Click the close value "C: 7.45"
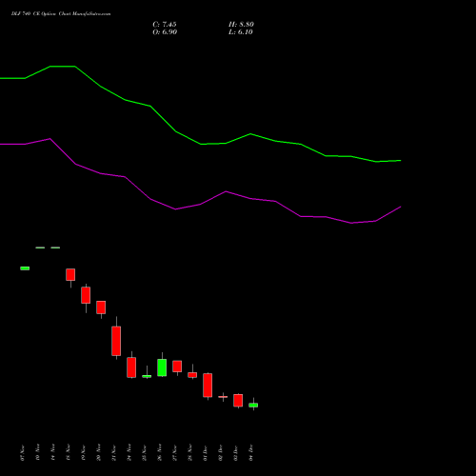 (x=165, y=25)
